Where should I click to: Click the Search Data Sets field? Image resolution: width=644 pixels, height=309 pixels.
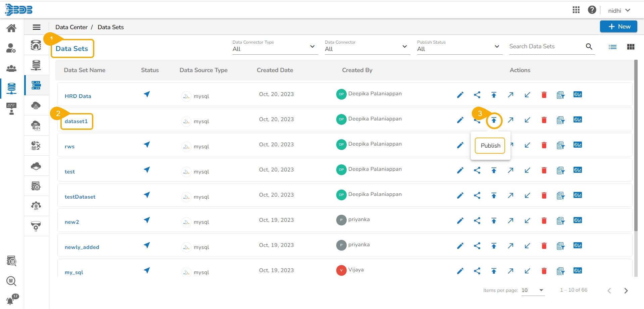pos(546,47)
